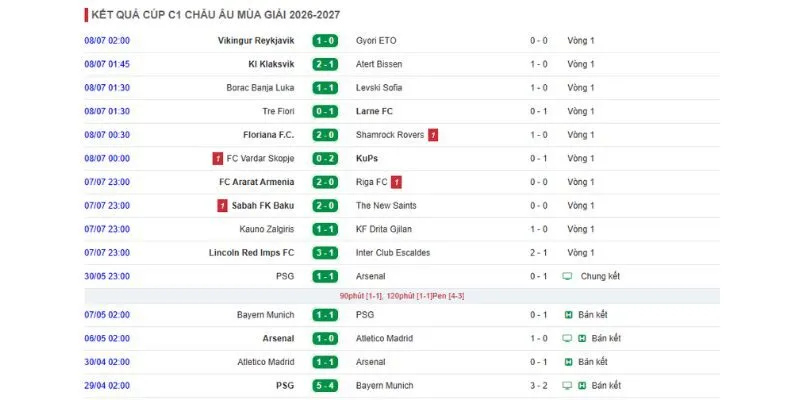Click the Chung kết round label
Viewport: 800px width, 400px height.
(600, 276)
